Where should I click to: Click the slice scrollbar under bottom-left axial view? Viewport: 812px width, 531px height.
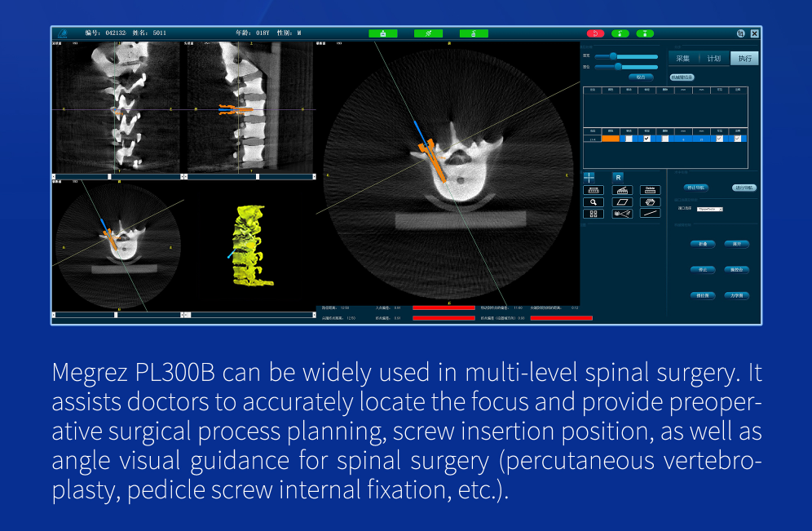(x=118, y=315)
